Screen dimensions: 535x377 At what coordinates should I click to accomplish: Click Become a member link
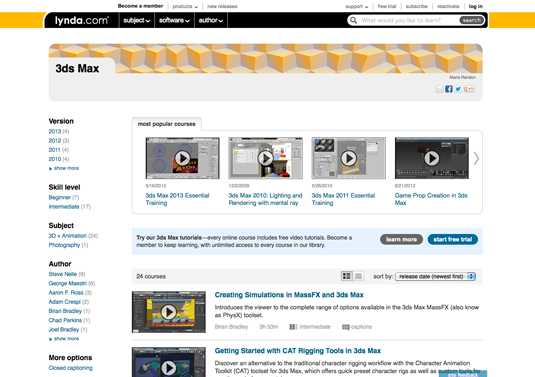(x=140, y=6)
